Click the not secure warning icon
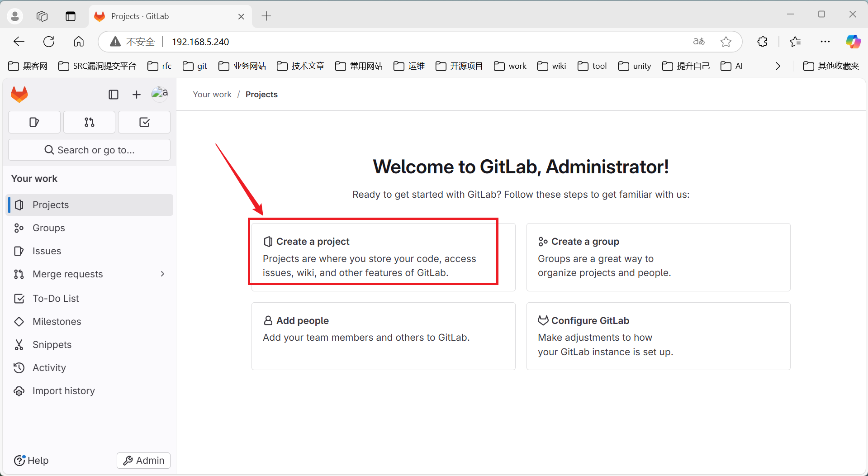 pyautogui.click(x=115, y=42)
